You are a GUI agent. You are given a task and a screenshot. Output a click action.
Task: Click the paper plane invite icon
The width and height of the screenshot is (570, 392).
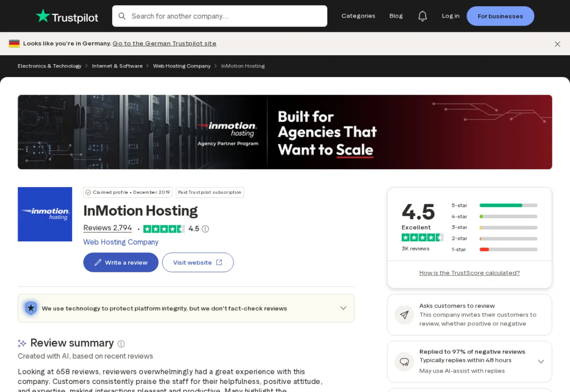tap(404, 315)
